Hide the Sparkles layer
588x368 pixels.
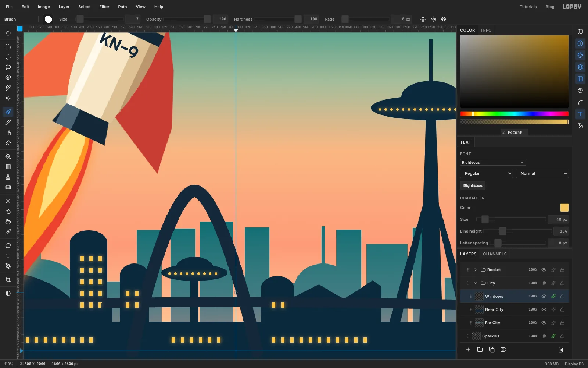pyautogui.click(x=544, y=336)
